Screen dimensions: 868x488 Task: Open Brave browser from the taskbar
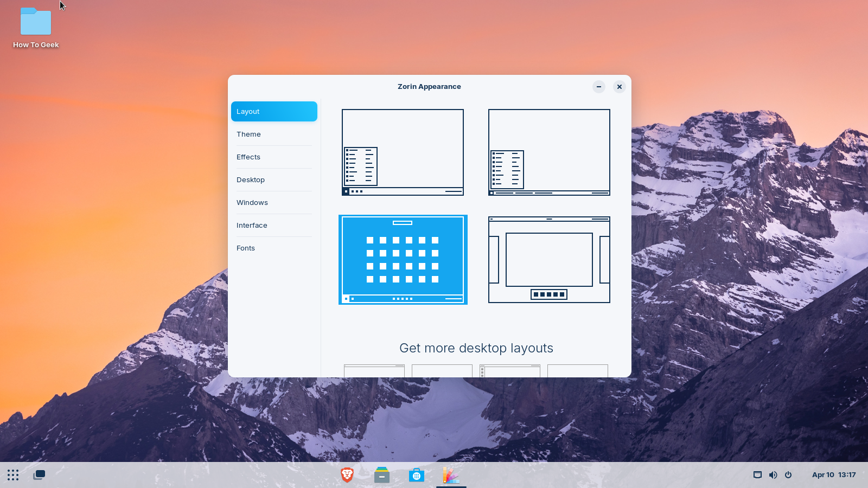click(347, 474)
